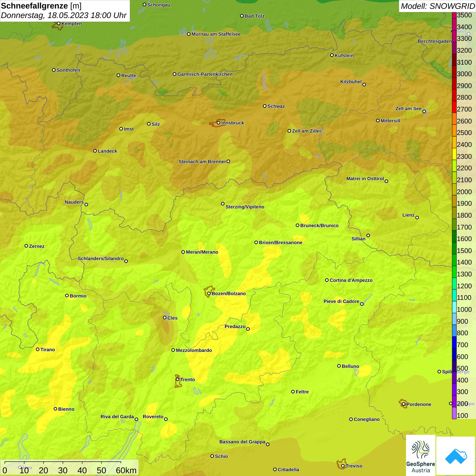This screenshot has height=476, width=476.
Task: Click the Murnau am Staffelsee label
Action: click(x=216, y=34)
